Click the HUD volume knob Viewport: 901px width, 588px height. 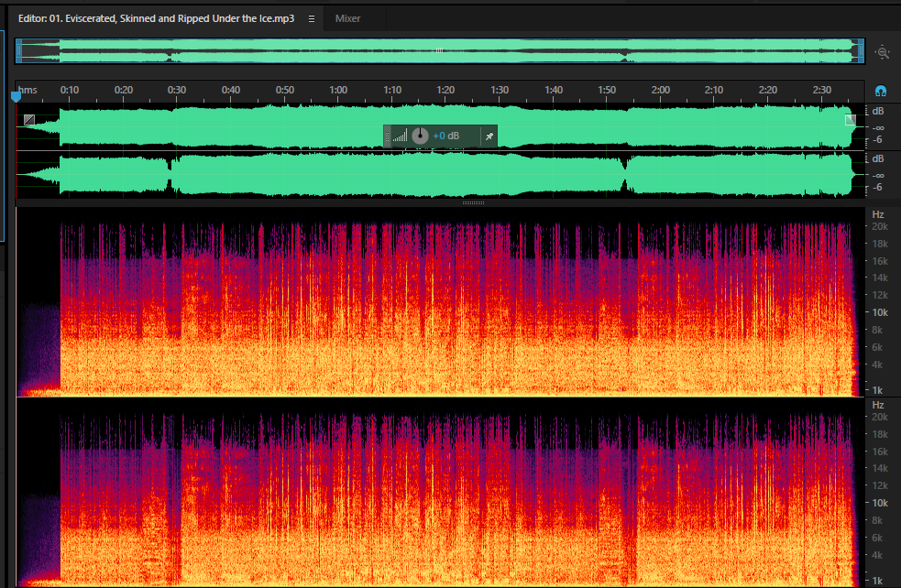pyautogui.click(x=420, y=136)
